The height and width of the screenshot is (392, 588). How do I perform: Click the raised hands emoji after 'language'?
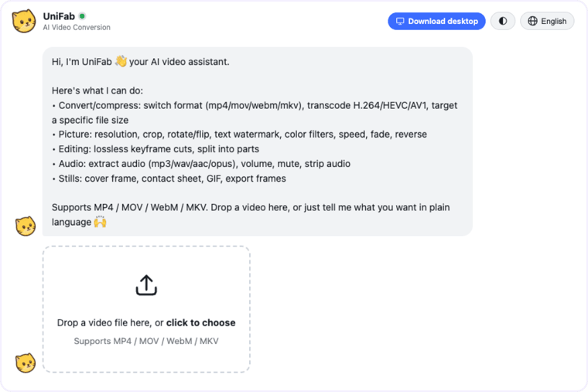[x=100, y=222]
